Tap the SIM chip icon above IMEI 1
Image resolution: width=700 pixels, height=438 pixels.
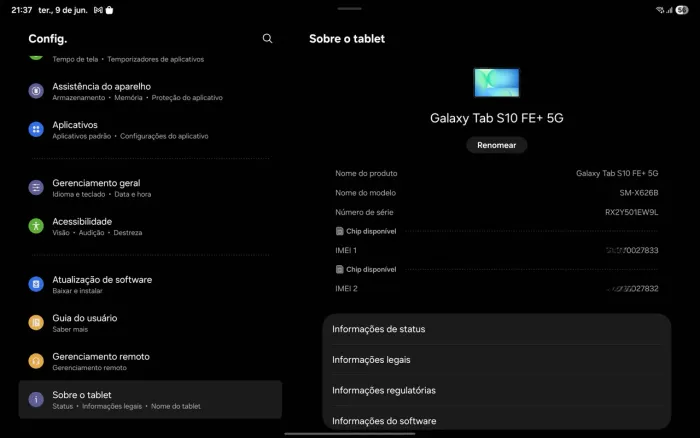point(340,231)
